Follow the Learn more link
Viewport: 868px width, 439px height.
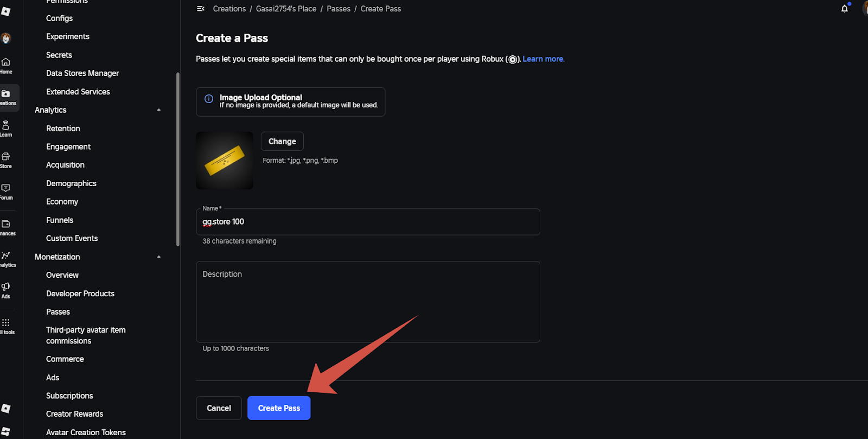[543, 59]
